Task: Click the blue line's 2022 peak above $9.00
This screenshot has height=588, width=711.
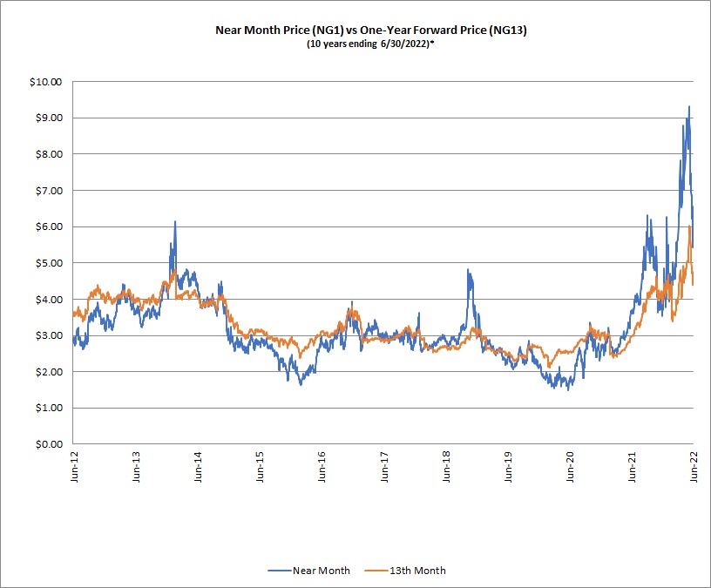Action: pos(689,107)
